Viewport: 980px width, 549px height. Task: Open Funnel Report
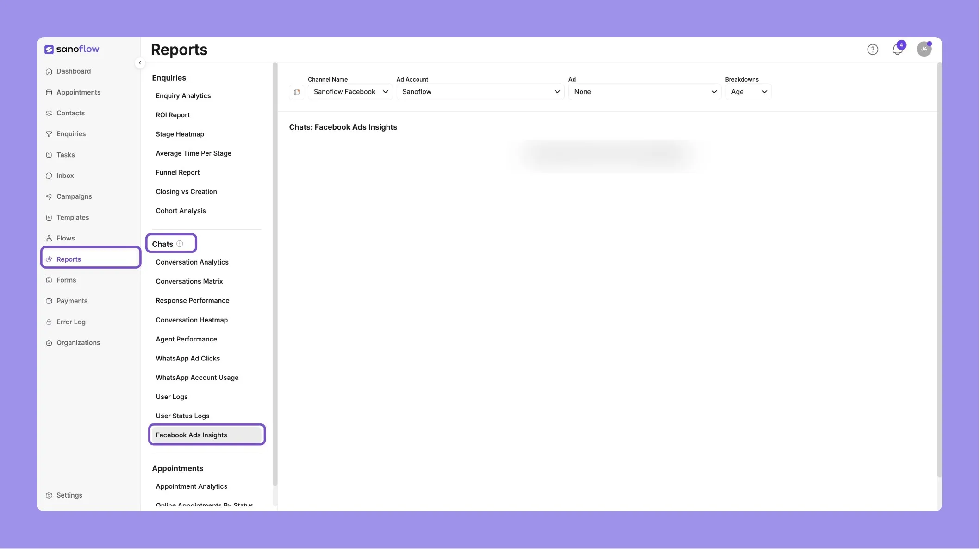(x=178, y=172)
